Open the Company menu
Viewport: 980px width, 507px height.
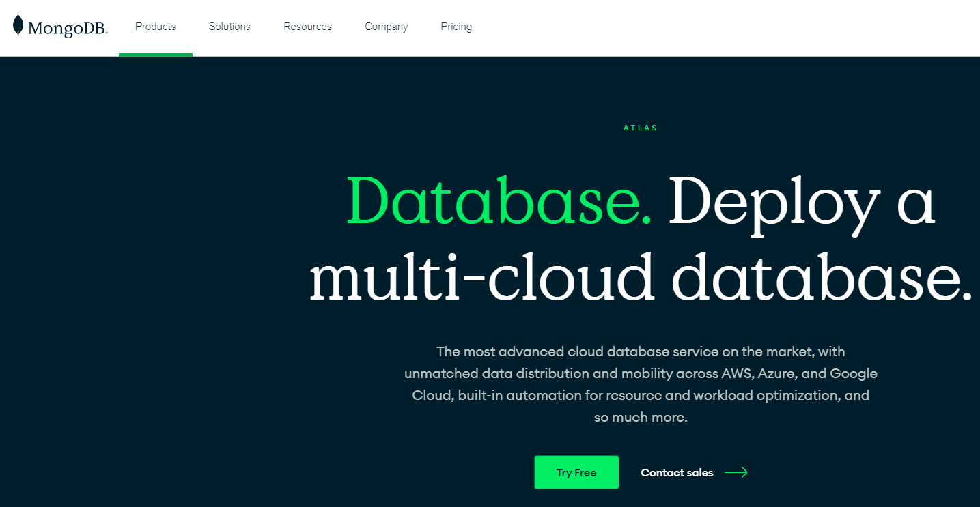point(387,27)
